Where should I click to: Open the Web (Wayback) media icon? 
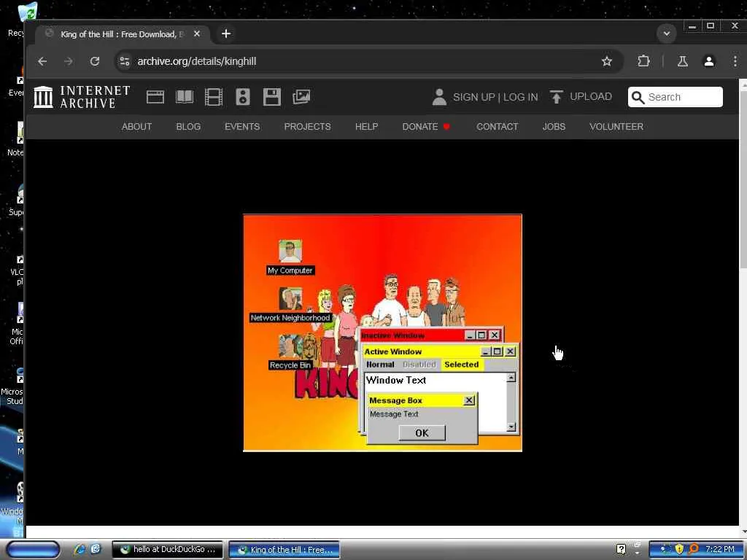tap(155, 97)
